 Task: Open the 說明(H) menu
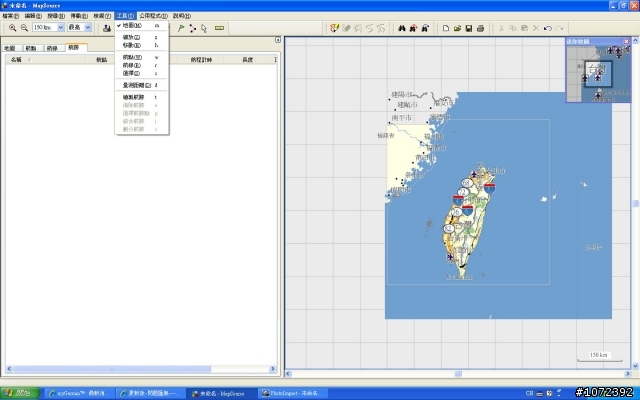(182, 16)
